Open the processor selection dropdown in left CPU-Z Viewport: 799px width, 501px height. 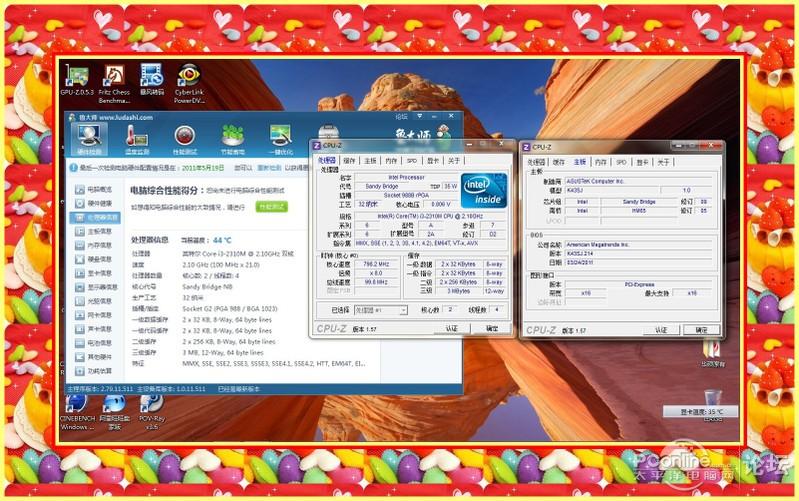click(381, 310)
